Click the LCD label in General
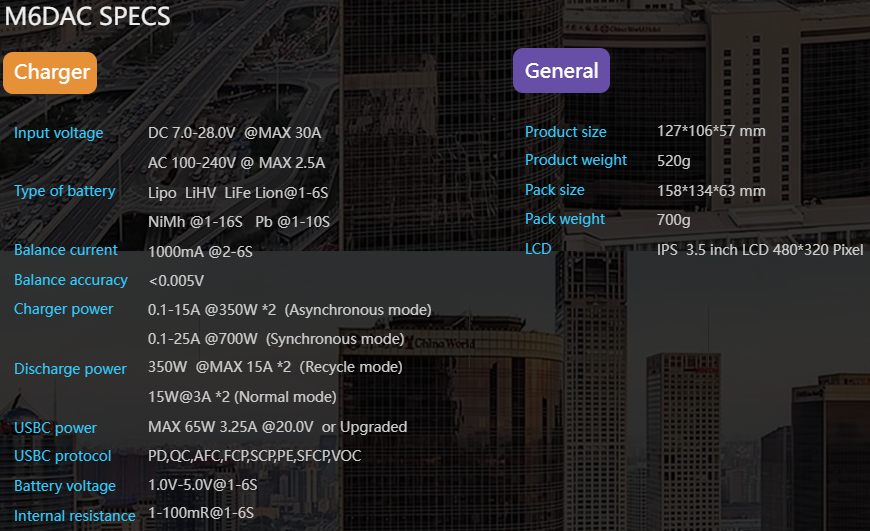This screenshot has height=531, width=870. [x=538, y=248]
